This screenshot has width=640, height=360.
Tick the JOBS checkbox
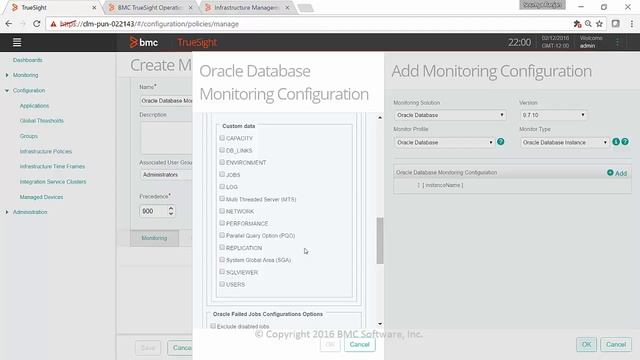tap(222, 174)
